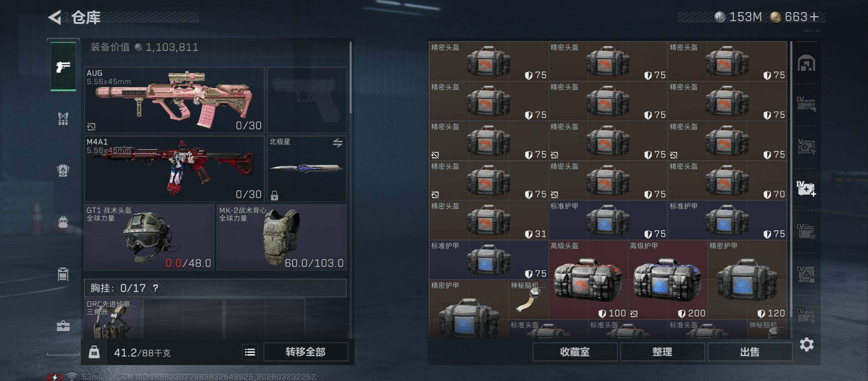
Task: Click the home stash icon on right panel
Action: (x=806, y=63)
